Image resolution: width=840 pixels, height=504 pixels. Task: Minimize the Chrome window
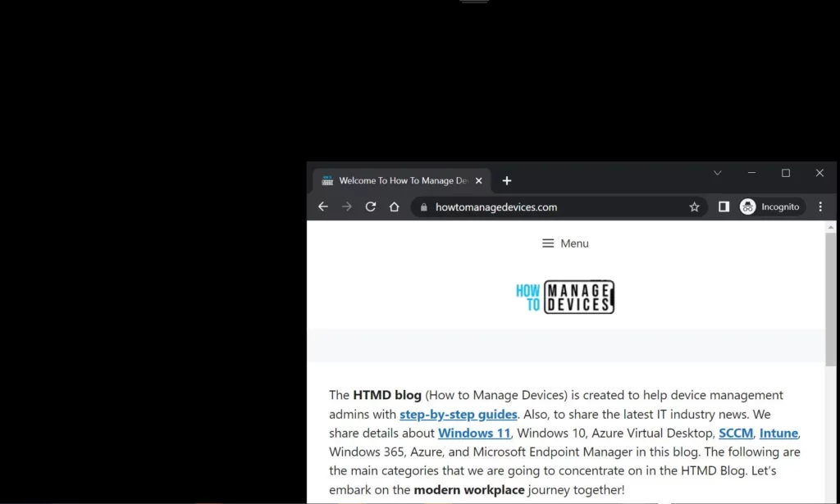tap(751, 173)
